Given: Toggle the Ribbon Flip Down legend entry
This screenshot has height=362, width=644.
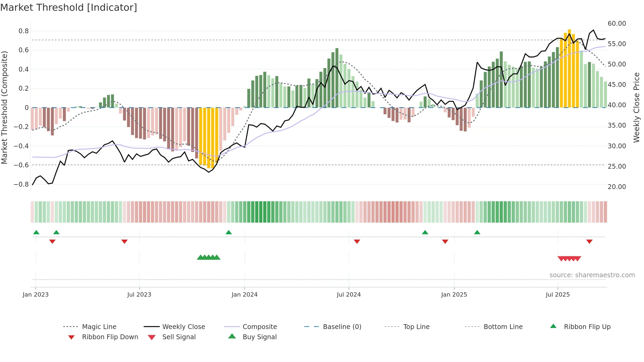Looking at the screenshot, I should (103, 337).
